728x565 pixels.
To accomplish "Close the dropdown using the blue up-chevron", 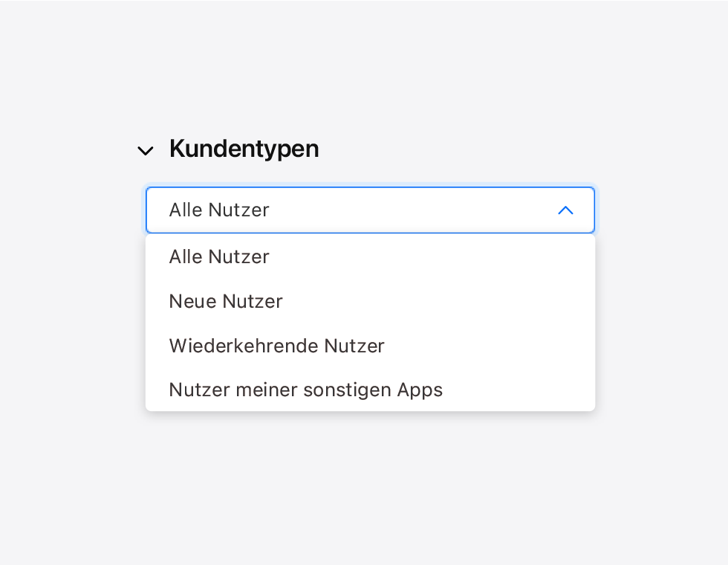I will (565, 210).
